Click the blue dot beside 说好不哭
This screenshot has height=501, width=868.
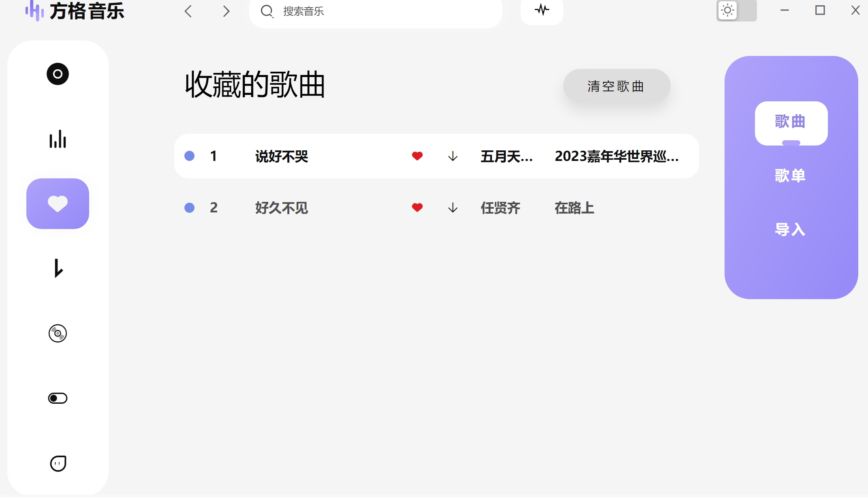189,156
